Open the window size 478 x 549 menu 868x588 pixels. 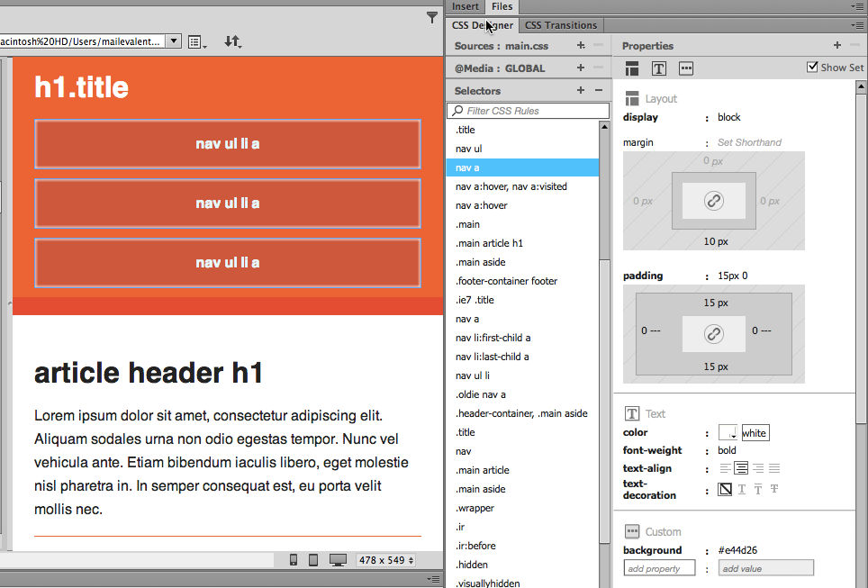tap(385, 560)
